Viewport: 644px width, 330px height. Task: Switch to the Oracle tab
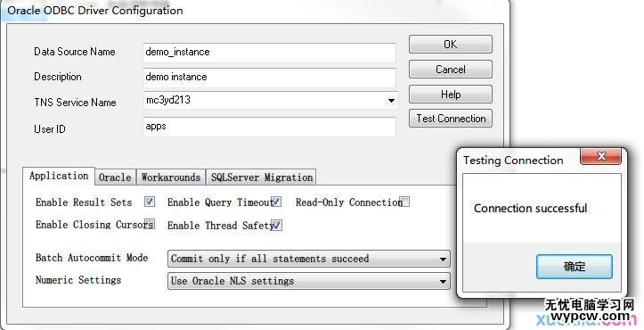pyautogui.click(x=115, y=177)
